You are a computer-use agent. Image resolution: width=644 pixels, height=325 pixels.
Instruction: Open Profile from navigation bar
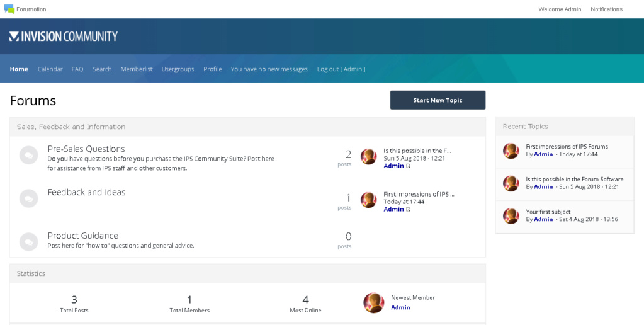point(212,69)
